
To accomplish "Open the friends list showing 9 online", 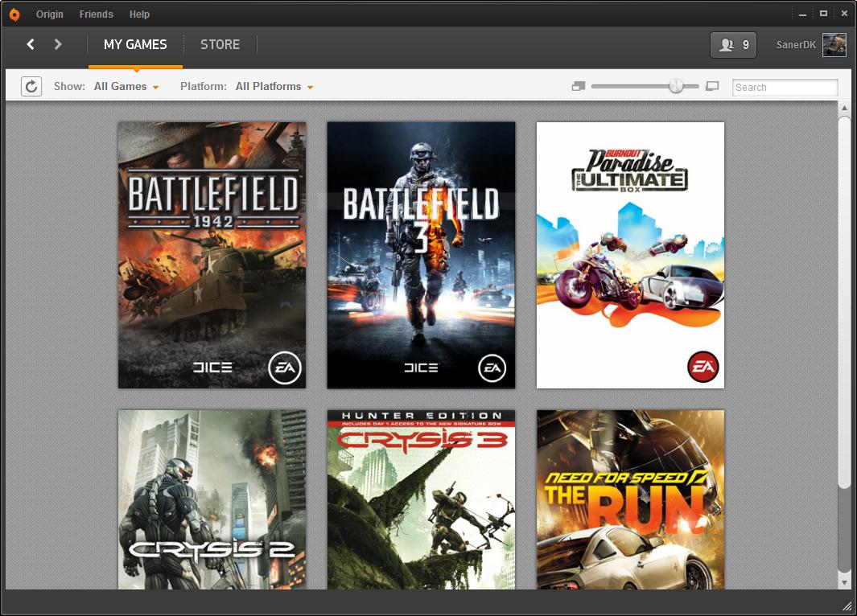I will point(733,45).
